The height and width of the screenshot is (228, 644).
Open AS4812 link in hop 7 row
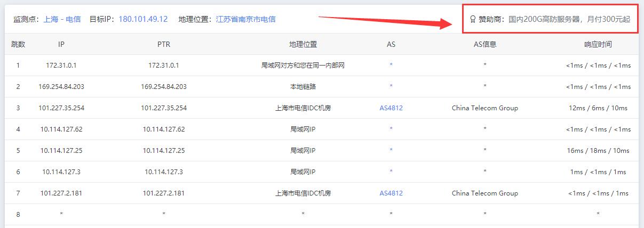tap(391, 193)
